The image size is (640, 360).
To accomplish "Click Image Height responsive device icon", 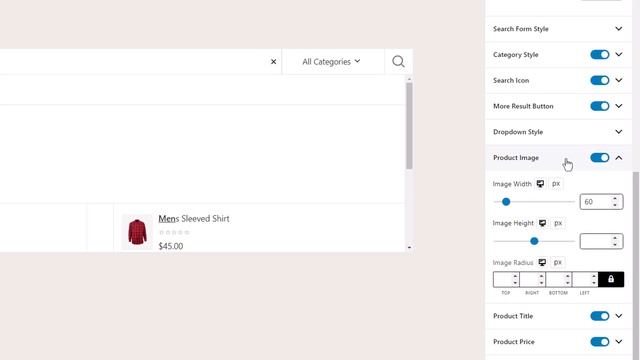I will click(542, 223).
